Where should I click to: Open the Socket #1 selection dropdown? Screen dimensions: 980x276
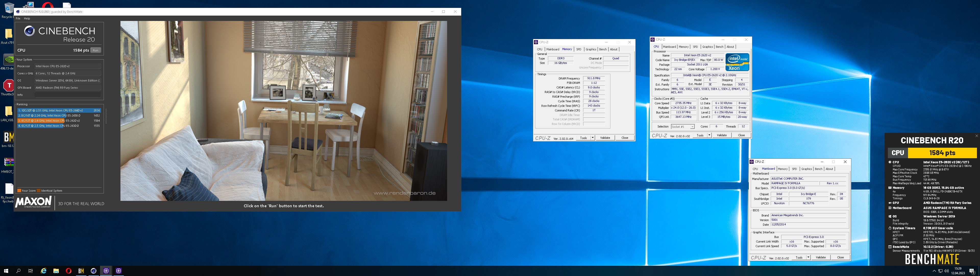(x=682, y=126)
